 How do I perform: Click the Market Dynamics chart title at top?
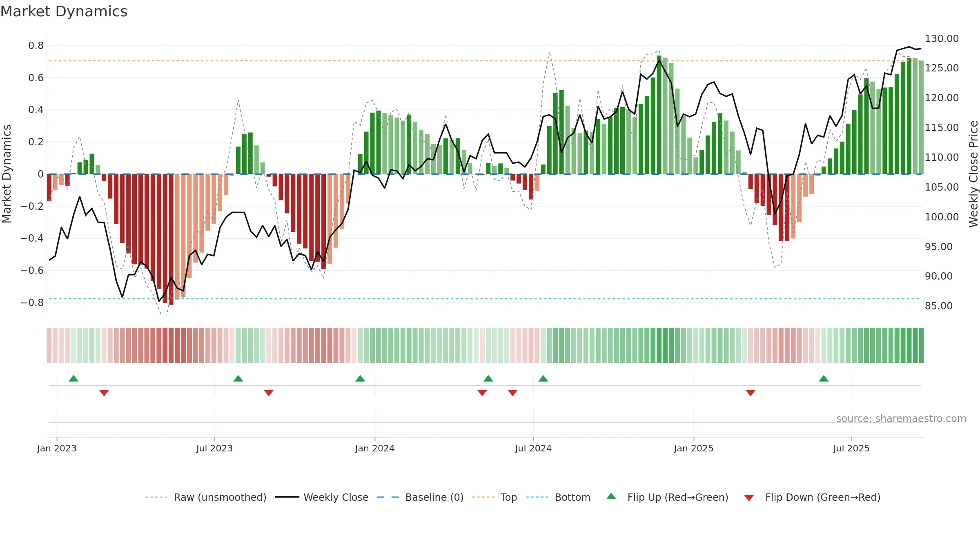64,11
